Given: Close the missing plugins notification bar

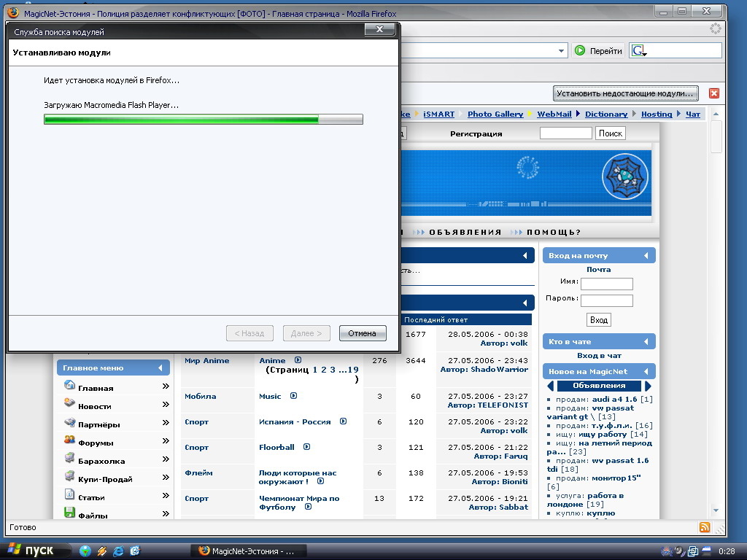Looking at the screenshot, I should (x=713, y=93).
